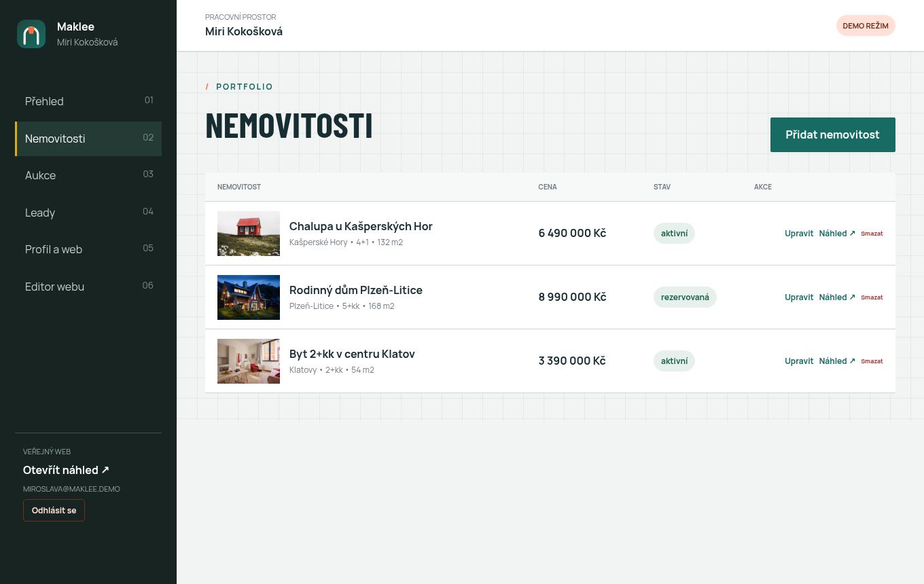Screen dimensions: 924x584
Task: Click the price 3 390 000 Kč
Action: click(x=572, y=361)
